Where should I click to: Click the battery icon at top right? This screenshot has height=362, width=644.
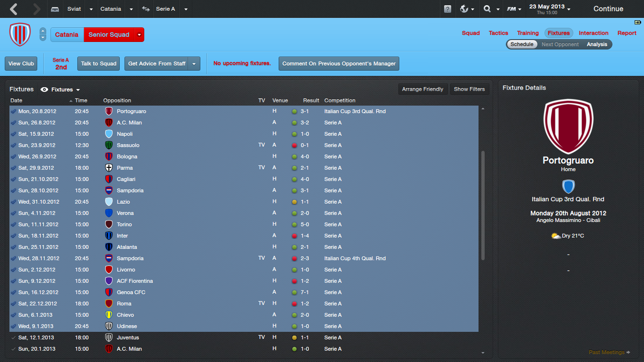point(638,22)
